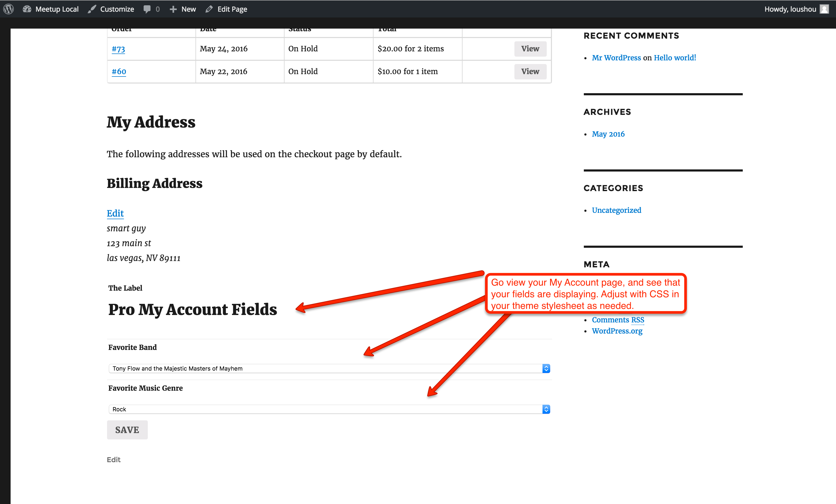
Task: Open the WordPress logo menu
Action: [x=9, y=9]
